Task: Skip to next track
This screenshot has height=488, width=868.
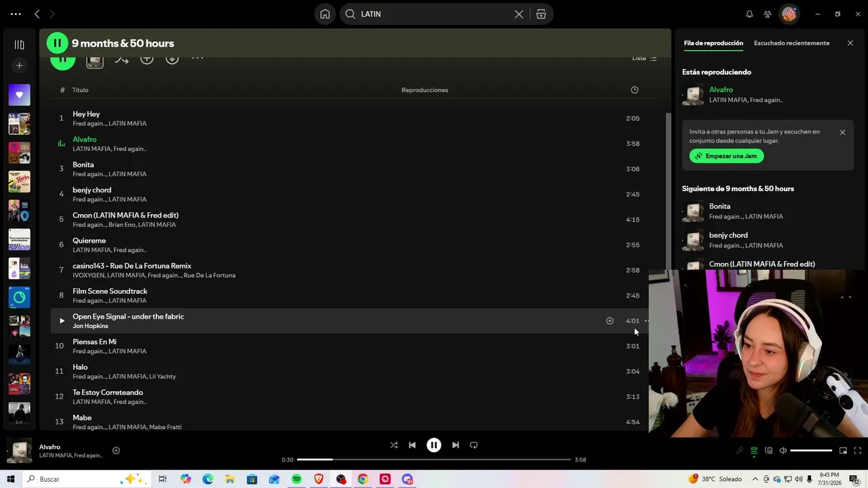Action: click(456, 445)
